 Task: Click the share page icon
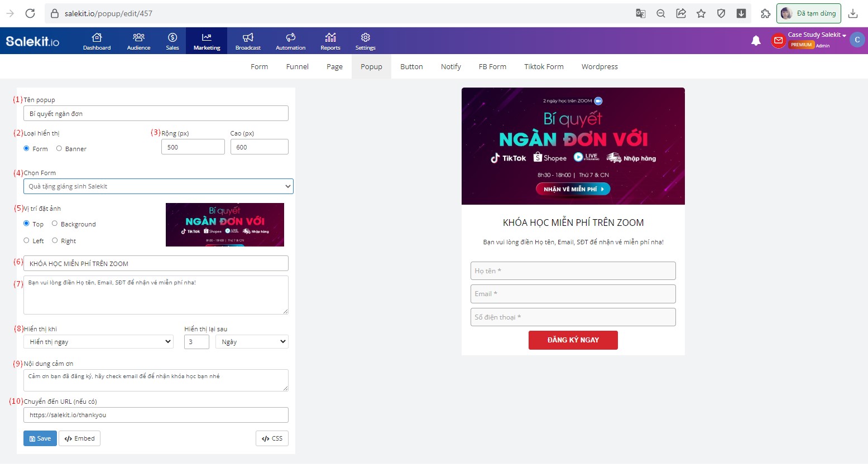click(681, 13)
